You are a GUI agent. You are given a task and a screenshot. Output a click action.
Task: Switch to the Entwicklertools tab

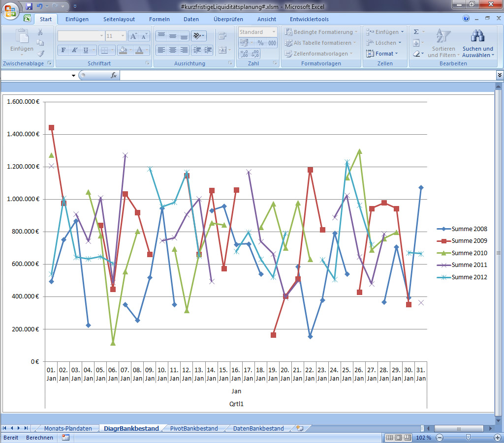pyautogui.click(x=309, y=19)
